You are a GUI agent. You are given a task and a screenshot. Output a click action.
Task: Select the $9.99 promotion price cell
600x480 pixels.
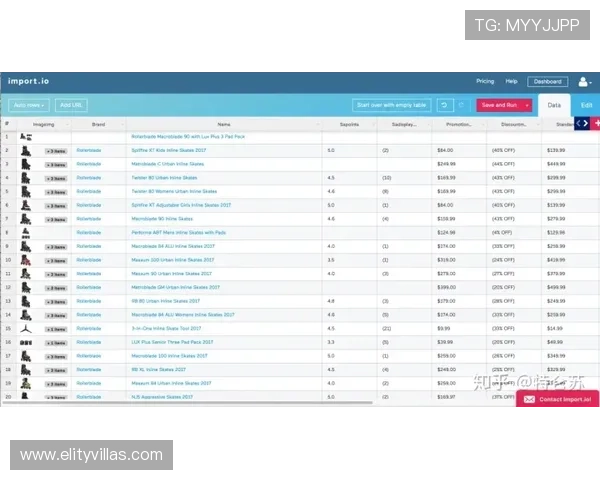443,328
